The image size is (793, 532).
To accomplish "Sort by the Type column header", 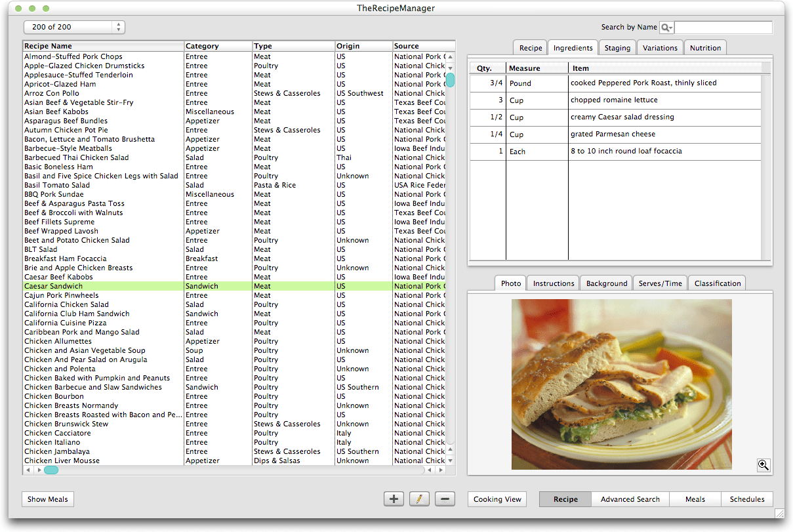I will coord(293,46).
